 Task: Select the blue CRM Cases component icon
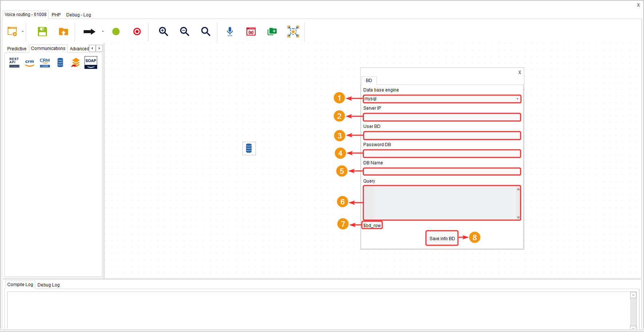click(x=45, y=63)
